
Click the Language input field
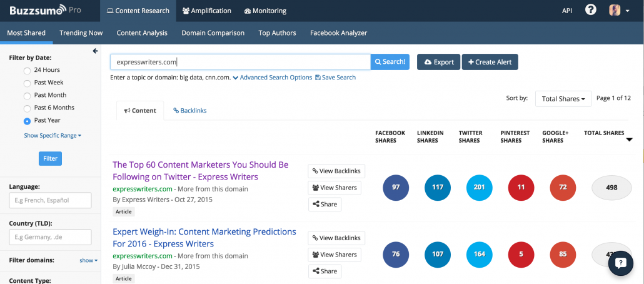50,201
